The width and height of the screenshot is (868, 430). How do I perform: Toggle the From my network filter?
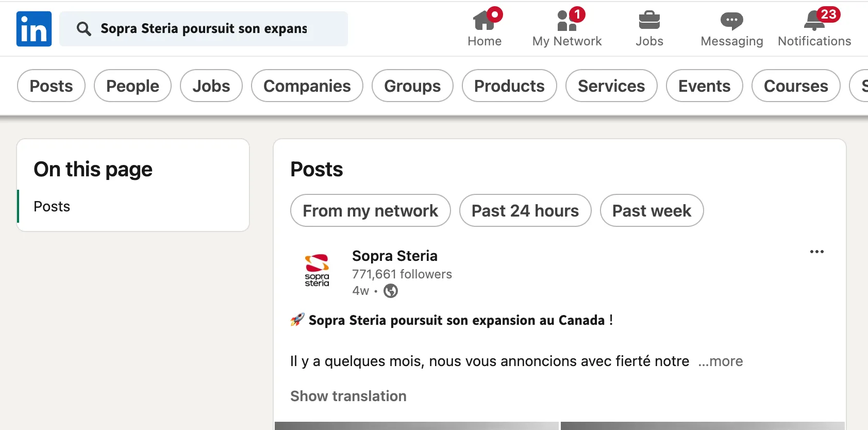(x=370, y=210)
